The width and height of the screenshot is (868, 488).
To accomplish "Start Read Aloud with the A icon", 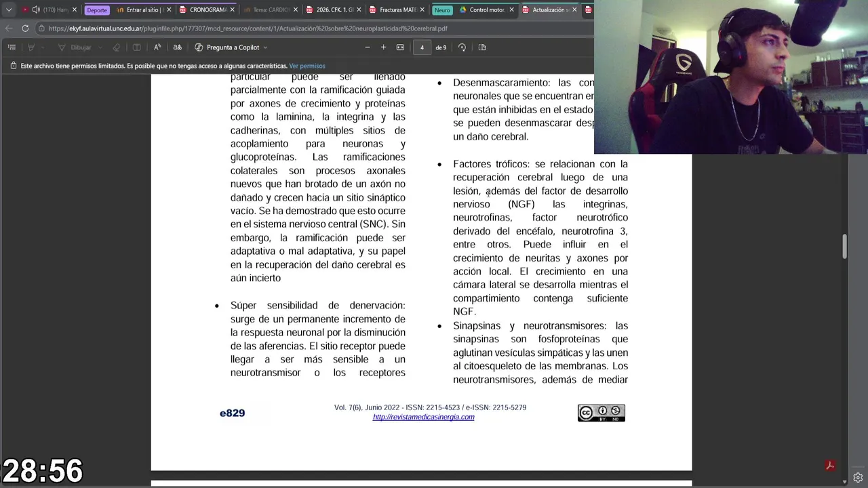I will coord(157,47).
